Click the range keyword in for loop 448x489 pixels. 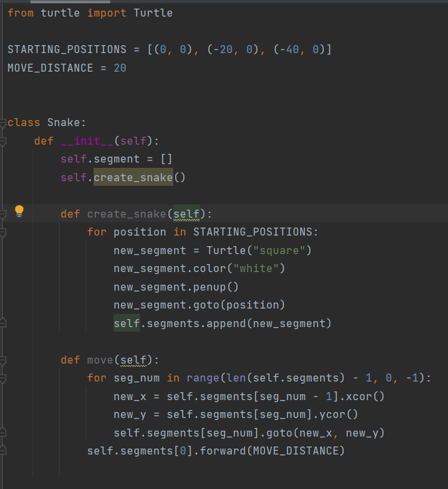pos(203,378)
